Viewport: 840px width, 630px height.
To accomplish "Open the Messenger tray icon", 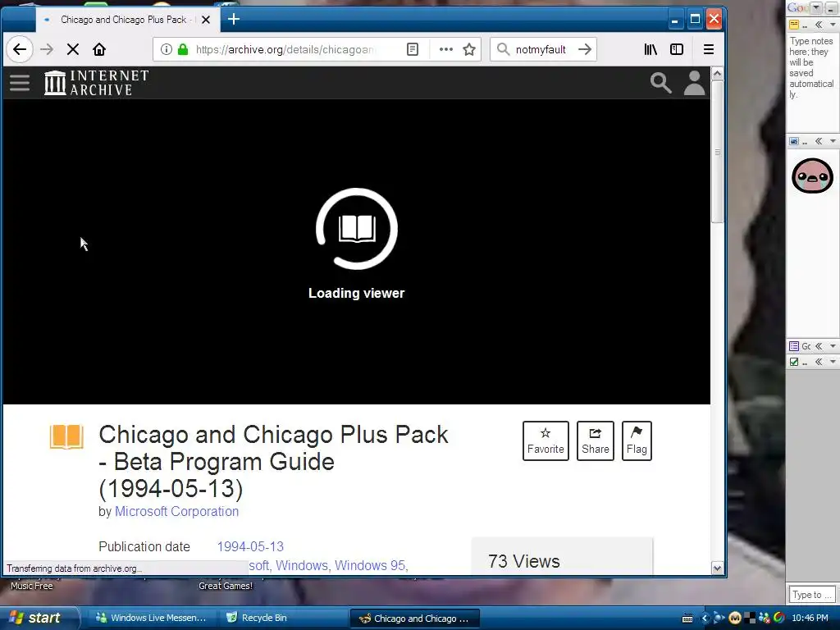I will [x=765, y=619].
